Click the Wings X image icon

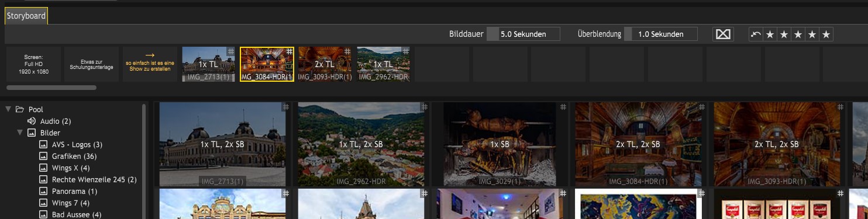pyautogui.click(x=43, y=168)
